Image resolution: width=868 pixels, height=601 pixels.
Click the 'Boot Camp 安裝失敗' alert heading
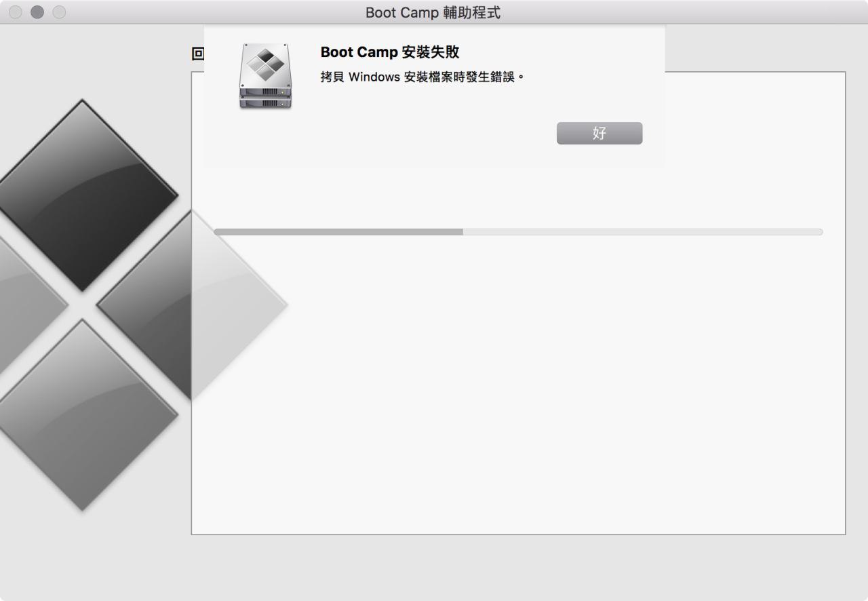(x=390, y=52)
